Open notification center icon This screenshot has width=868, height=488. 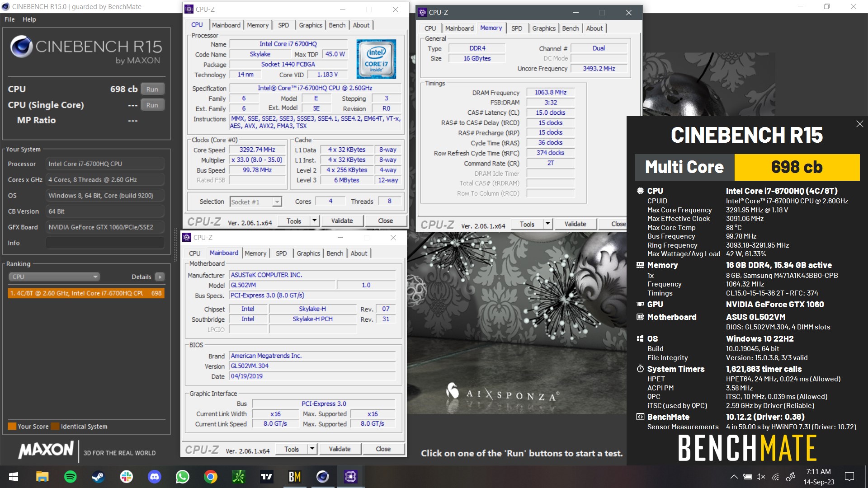point(849,477)
